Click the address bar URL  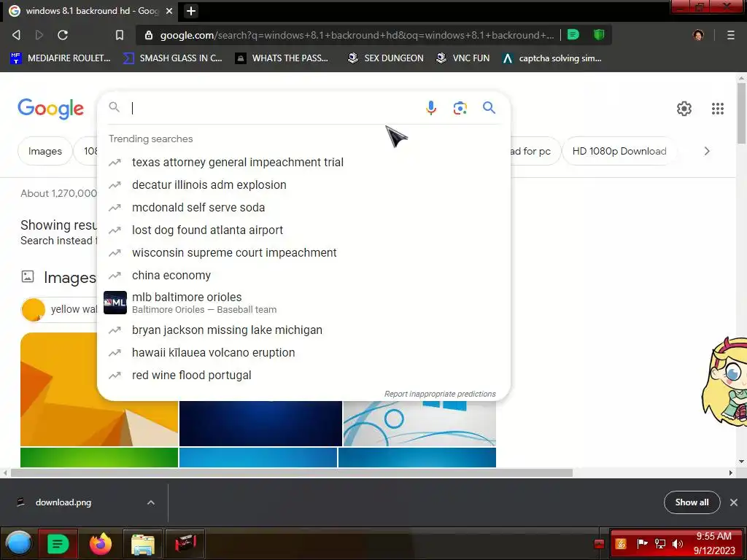point(357,35)
